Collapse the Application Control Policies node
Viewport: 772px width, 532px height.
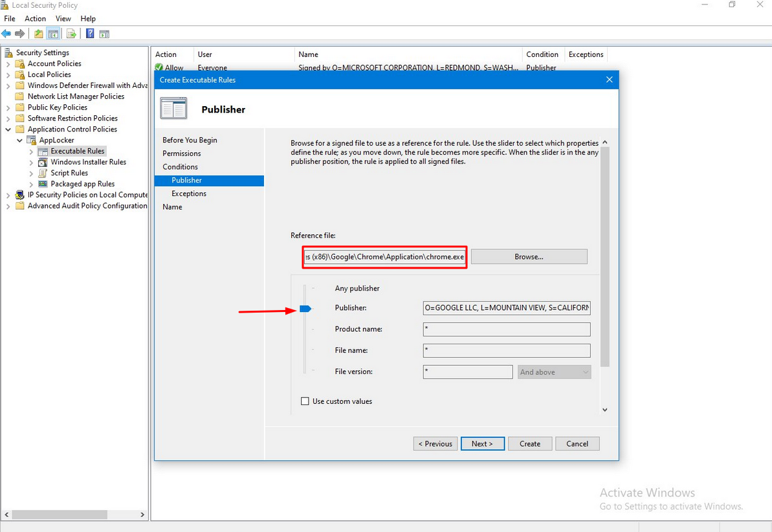[x=8, y=129]
